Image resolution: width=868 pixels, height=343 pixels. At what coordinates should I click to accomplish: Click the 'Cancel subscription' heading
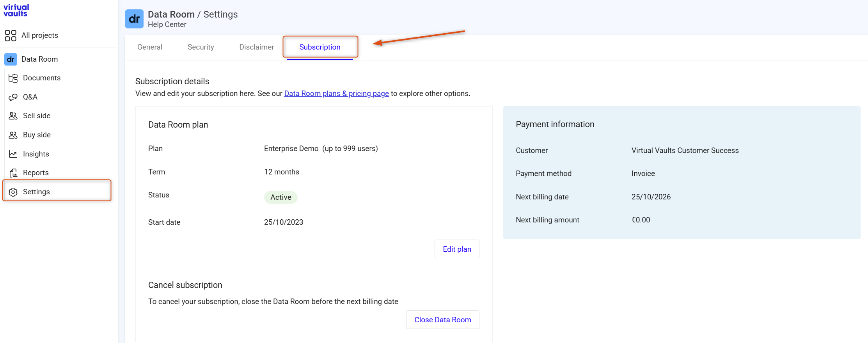(x=185, y=285)
